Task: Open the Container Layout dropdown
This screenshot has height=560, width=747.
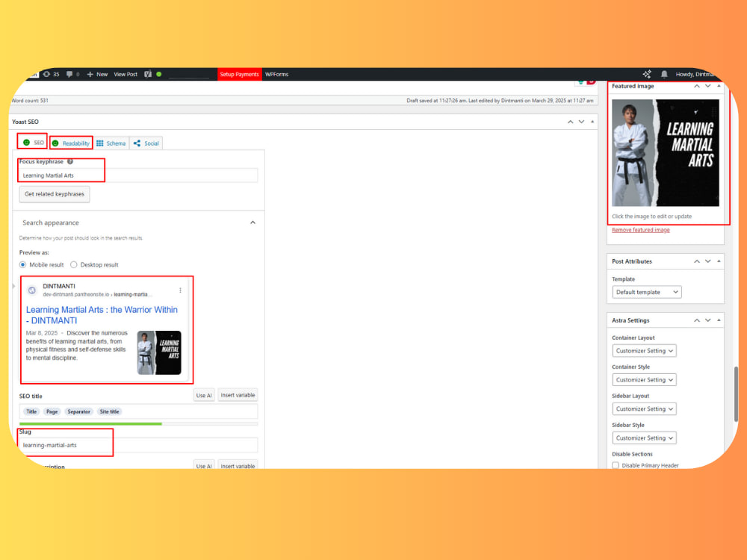Action: (x=644, y=351)
